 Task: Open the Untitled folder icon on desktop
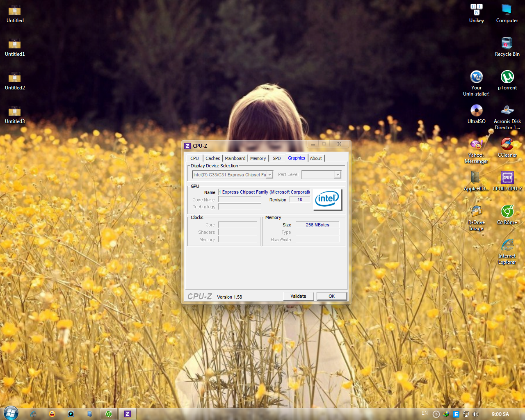pyautogui.click(x=15, y=14)
